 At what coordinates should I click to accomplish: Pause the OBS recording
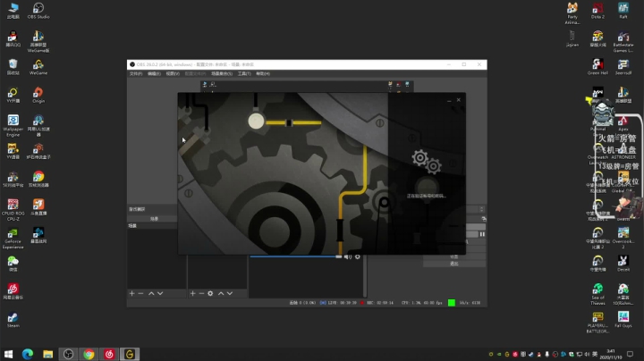[482, 234]
